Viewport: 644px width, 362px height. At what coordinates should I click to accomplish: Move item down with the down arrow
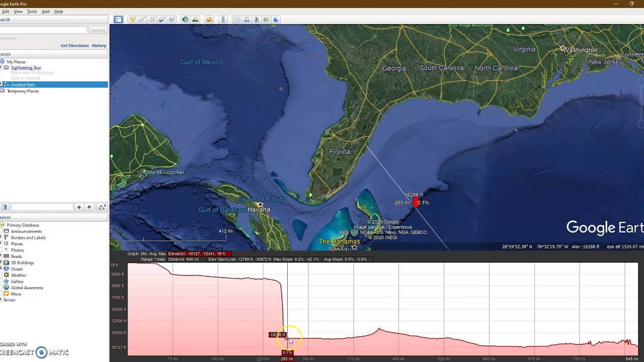point(89,207)
